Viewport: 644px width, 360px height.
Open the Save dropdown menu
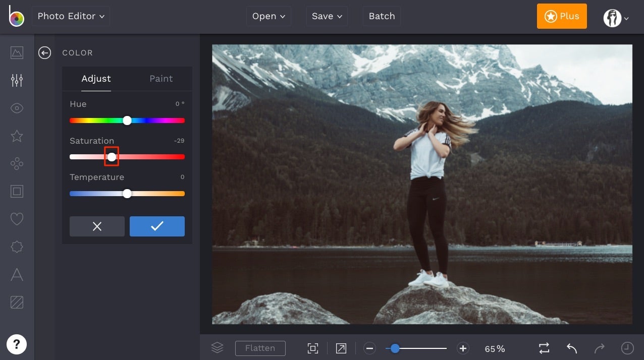[x=327, y=16]
